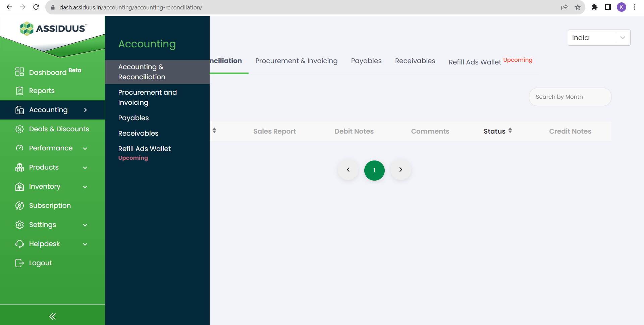Click the Search by Month field
Viewport: 644px width, 325px height.
tap(570, 97)
